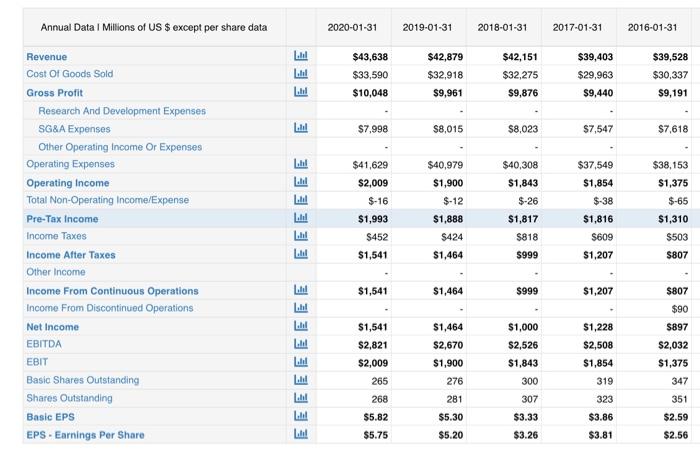
Task: Select the $1,000 Net Income value
Action: click(523, 327)
